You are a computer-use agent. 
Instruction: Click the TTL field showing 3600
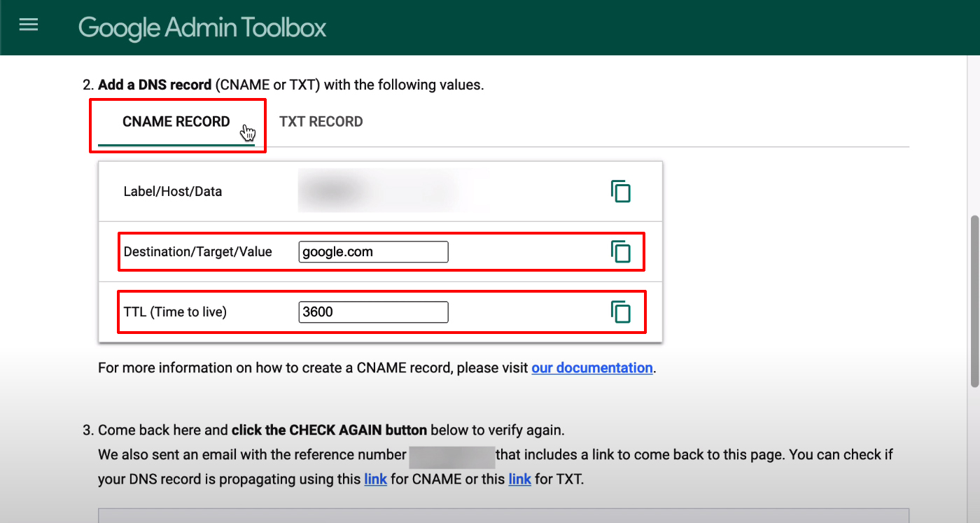click(372, 312)
